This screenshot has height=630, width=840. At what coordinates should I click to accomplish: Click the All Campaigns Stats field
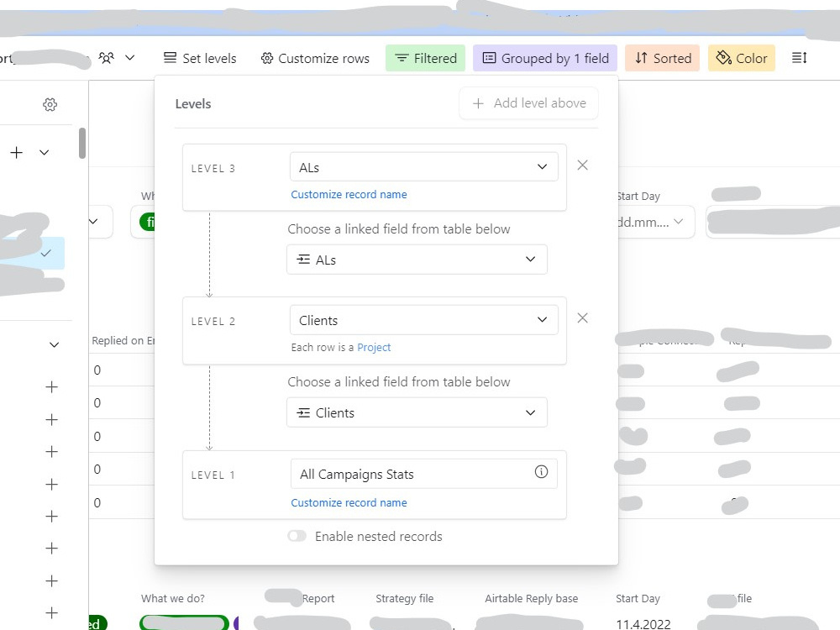coord(423,474)
